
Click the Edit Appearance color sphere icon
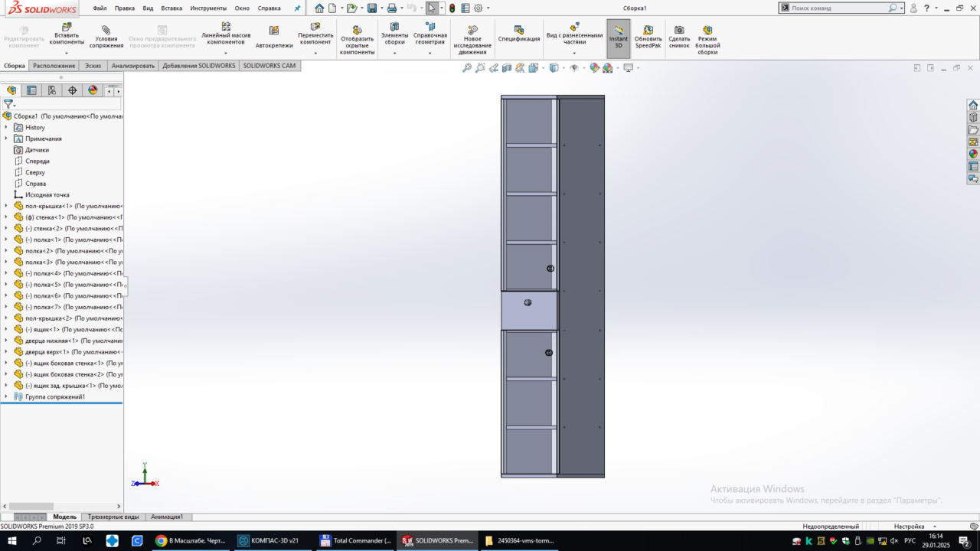[x=607, y=68]
